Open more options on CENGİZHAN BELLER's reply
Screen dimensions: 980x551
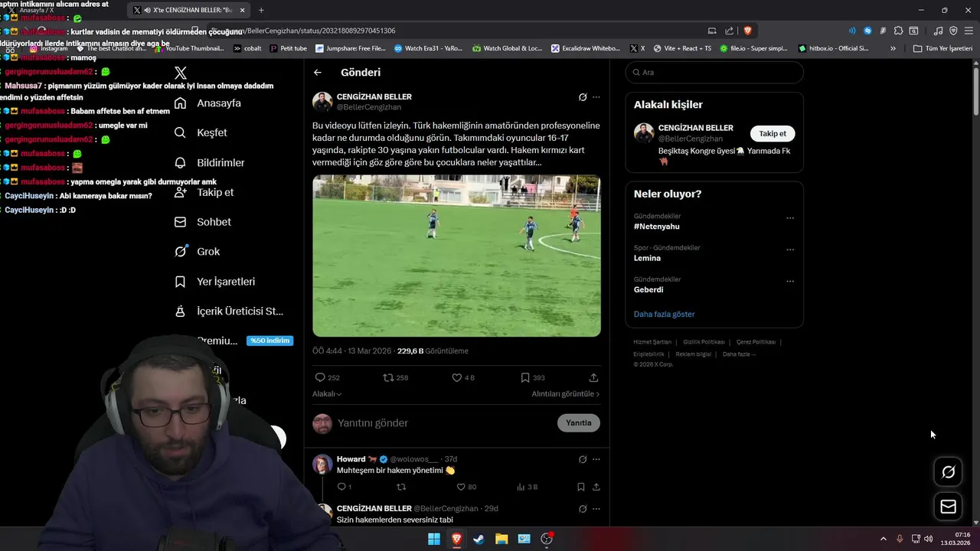tap(596, 508)
